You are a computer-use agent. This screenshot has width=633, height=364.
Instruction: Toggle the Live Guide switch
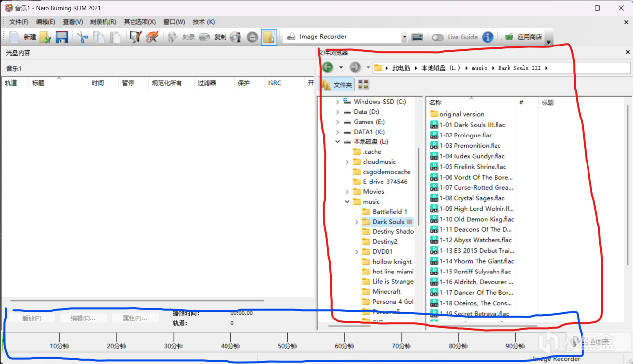pyautogui.click(x=438, y=37)
